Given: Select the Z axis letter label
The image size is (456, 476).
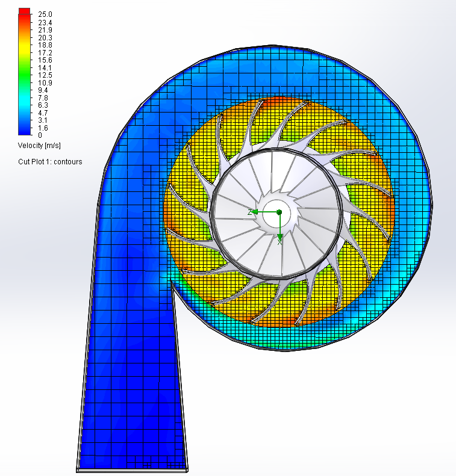Looking at the screenshot, I should tap(250, 212).
